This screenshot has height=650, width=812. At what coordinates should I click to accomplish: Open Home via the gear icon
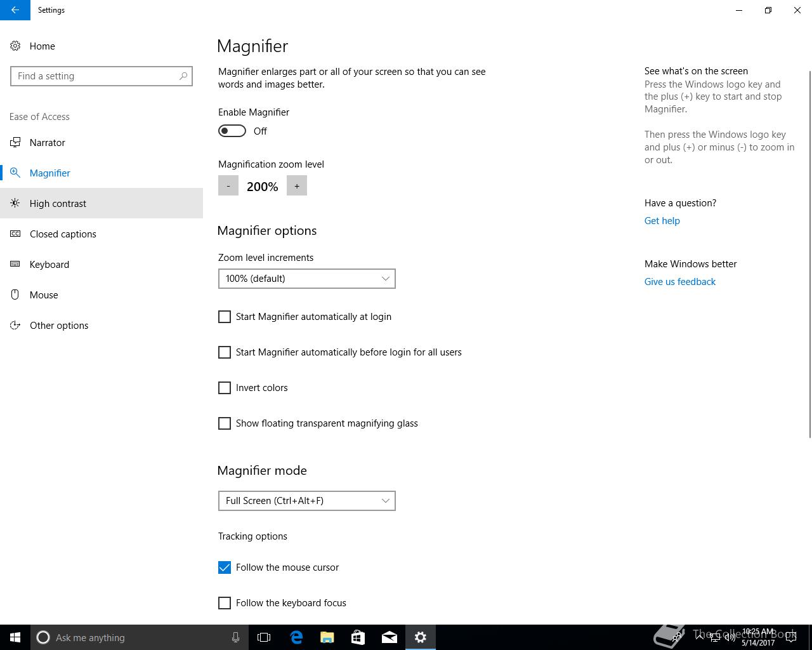(x=15, y=46)
